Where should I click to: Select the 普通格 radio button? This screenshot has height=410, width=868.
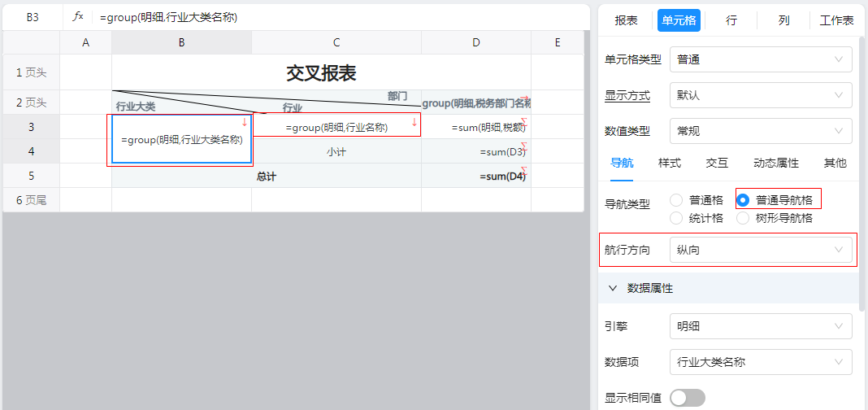click(x=676, y=200)
